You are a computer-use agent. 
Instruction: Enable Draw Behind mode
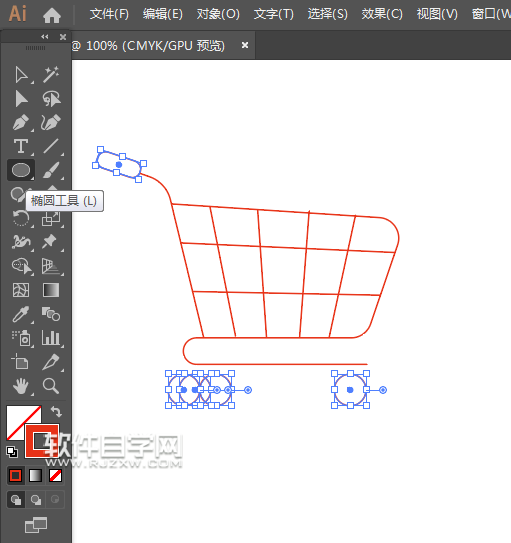pyautogui.click(x=36, y=499)
